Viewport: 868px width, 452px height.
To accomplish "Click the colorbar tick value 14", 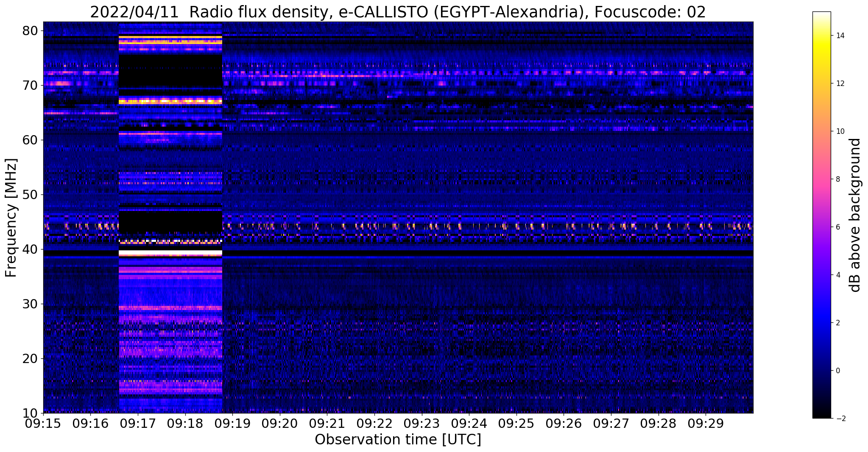I will click(840, 36).
